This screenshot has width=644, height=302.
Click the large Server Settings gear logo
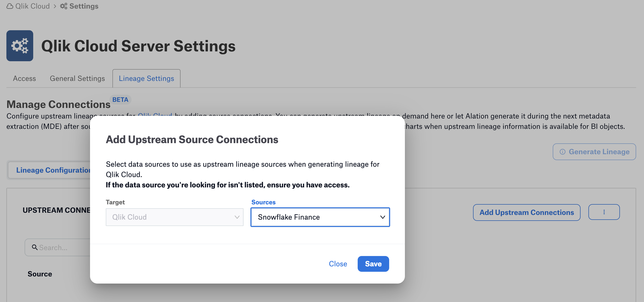[x=20, y=46]
